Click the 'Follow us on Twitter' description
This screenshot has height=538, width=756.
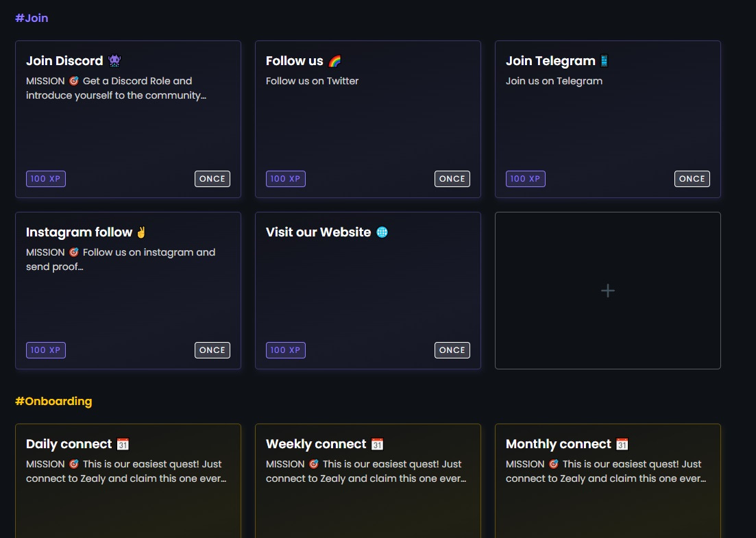click(312, 81)
